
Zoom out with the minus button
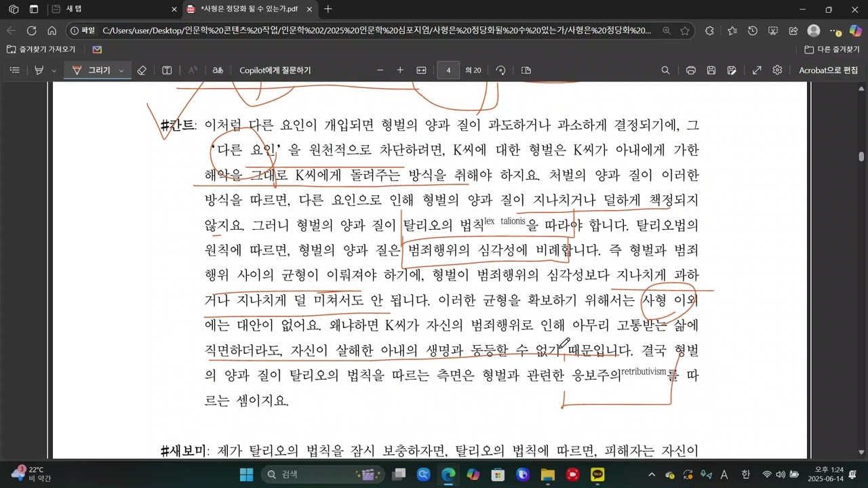(380, 70)
